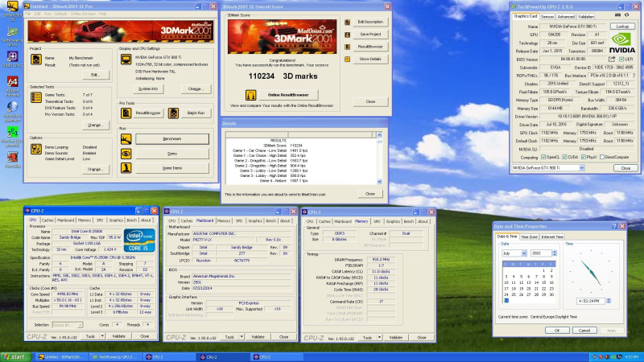The width and height of the screenshot is (644, 362).
Task: Open Tools dropdown arrow in CPU-Z Memory window
Action: (379, 337)
